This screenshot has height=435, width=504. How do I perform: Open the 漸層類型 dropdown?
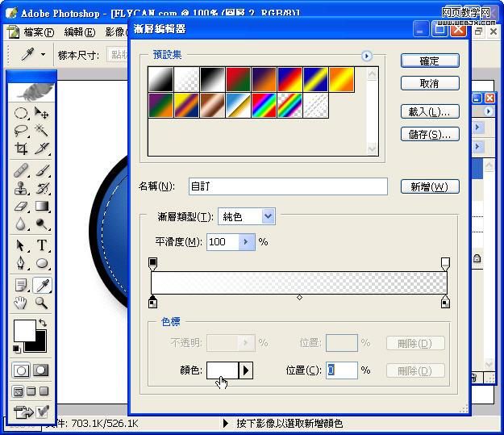pos(269,216)
